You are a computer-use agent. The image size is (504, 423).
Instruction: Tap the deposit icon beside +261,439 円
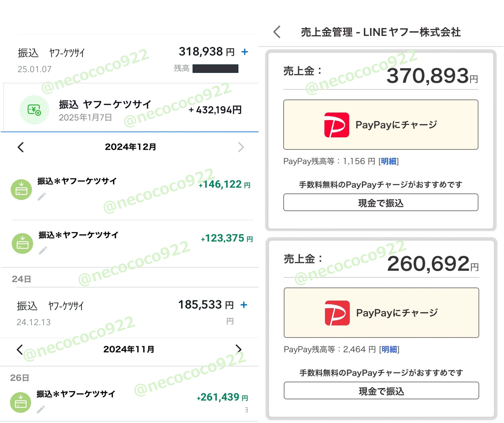(21, 403)
